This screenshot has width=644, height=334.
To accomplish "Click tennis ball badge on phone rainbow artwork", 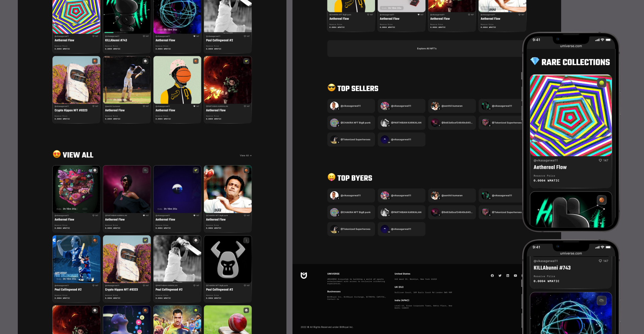I will (601, 83).
